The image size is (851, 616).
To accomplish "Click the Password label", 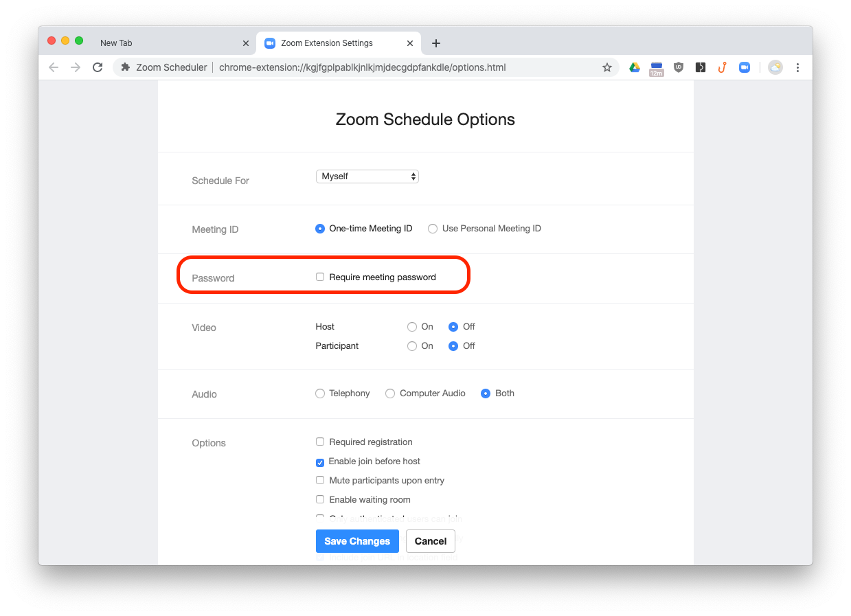I will point(213,278).
